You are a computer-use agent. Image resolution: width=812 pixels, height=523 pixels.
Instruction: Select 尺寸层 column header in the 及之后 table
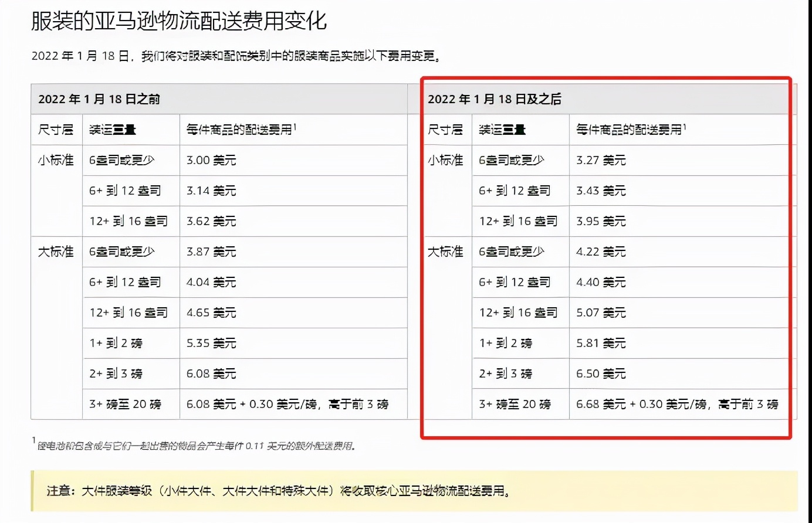point(445,130)
